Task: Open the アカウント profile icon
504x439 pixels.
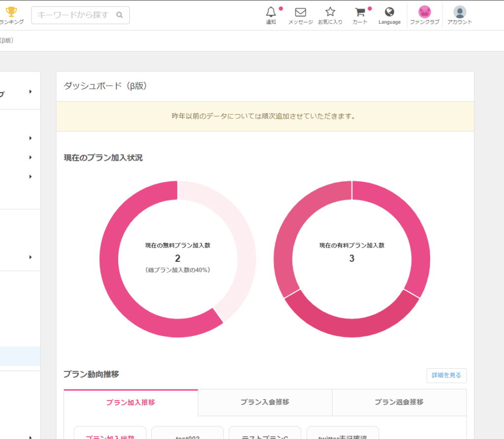Action: (460, 11)
